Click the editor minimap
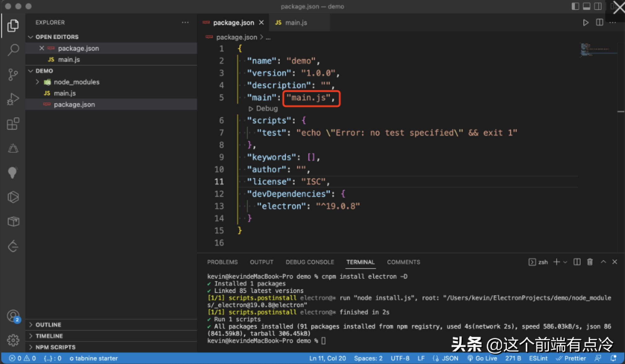The image size is (625, 364). pyautogui.click(x=598, y=50)
